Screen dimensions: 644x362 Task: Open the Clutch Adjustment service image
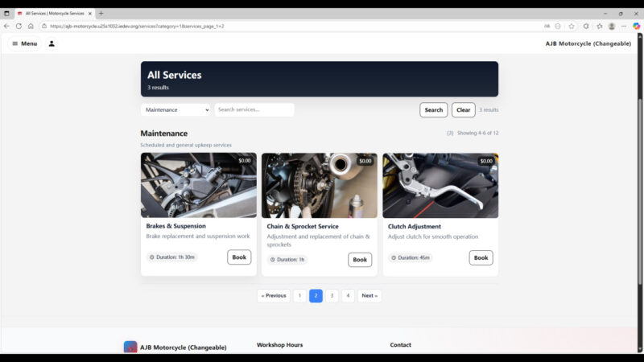(440, 186)
